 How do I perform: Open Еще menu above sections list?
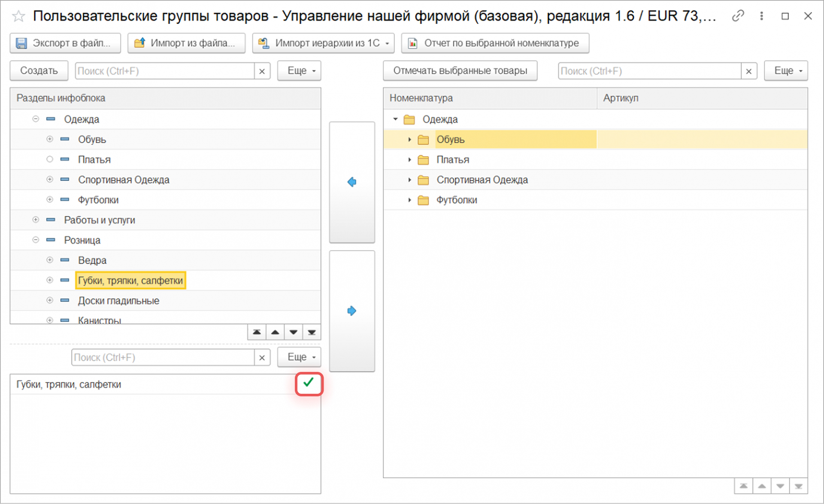click(x=299, y=71)
